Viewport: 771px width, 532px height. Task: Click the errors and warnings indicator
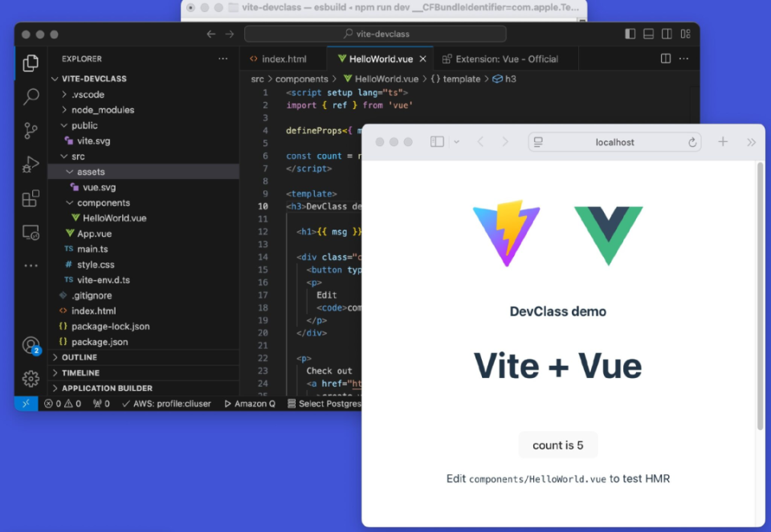click(x=61, y=404)
